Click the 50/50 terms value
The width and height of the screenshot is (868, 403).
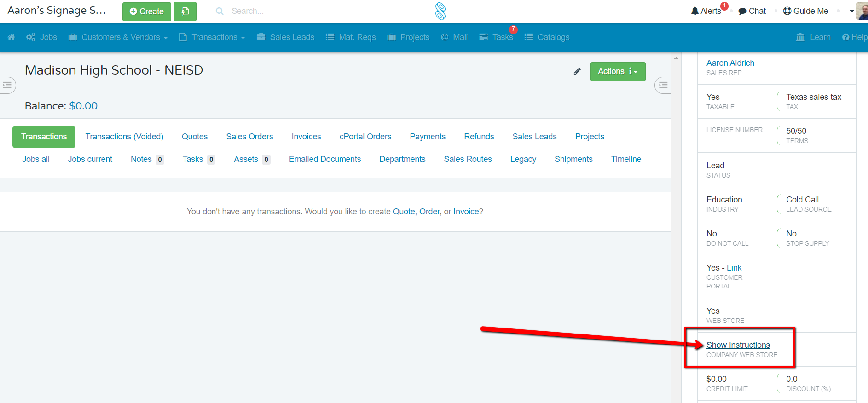coord(796,131)
